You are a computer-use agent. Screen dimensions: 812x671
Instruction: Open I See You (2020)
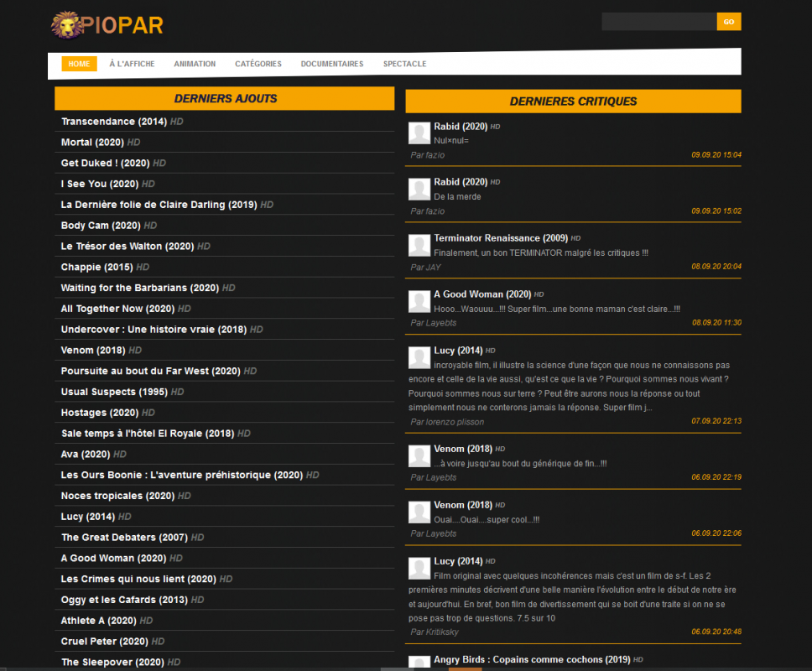[100, 184]
